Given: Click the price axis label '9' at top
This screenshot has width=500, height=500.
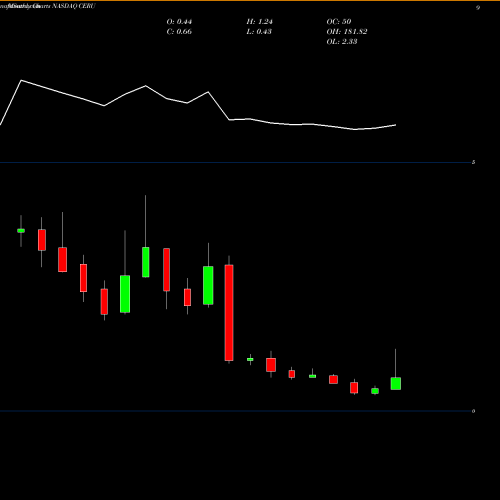Looking at the screenshot, I should tap(478, 8).
